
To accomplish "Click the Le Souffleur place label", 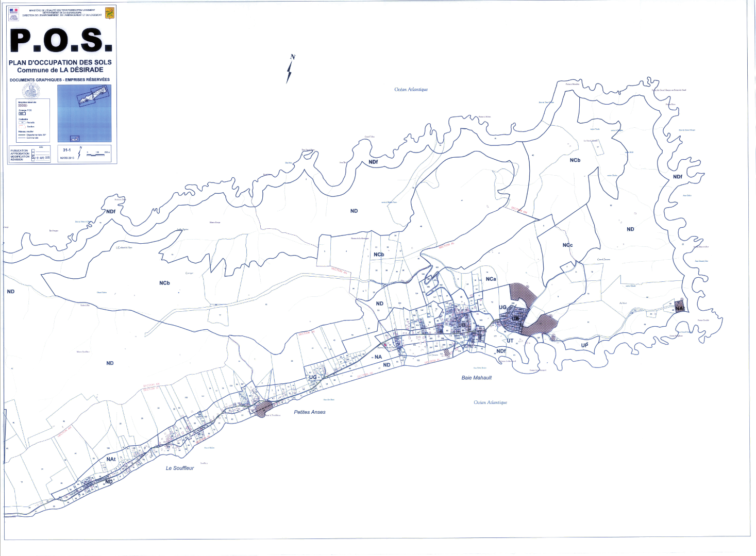I will pyautogui.click(x=180, y=468).
